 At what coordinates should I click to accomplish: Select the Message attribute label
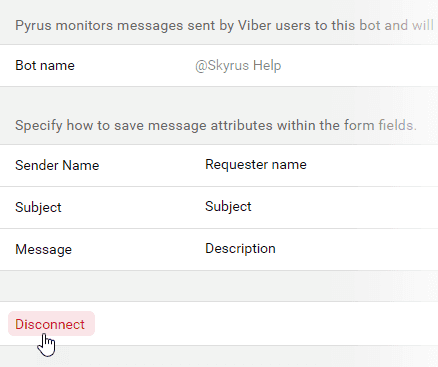[x=43, y=249]
